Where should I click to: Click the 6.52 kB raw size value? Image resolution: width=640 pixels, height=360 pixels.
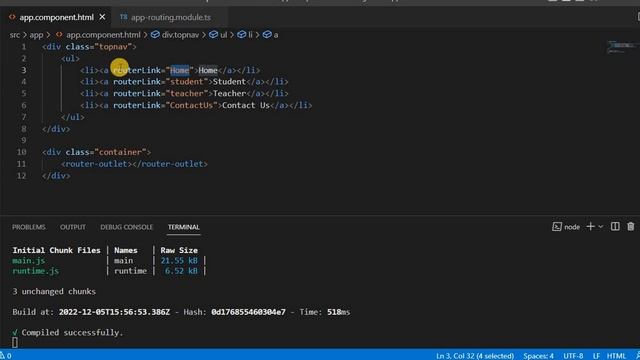point(181,271)
